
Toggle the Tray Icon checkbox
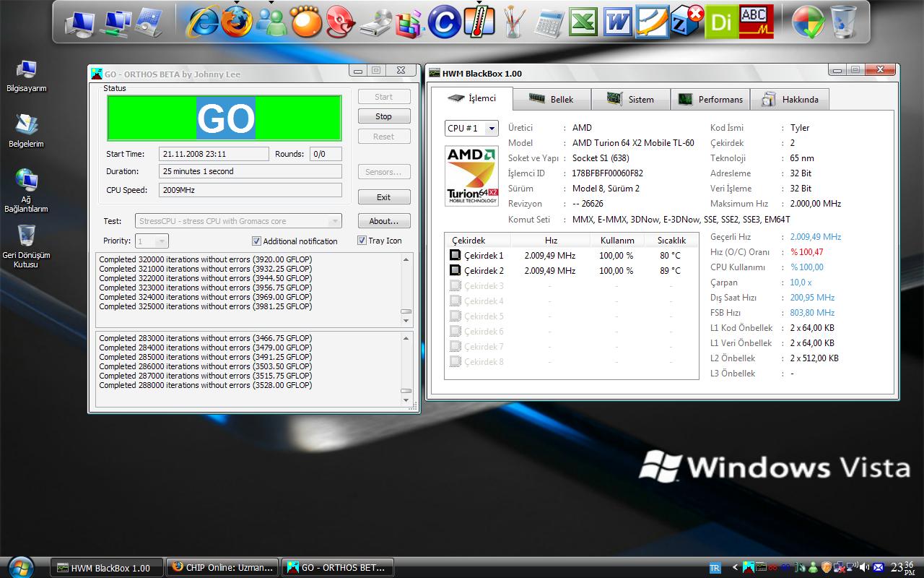362,241
